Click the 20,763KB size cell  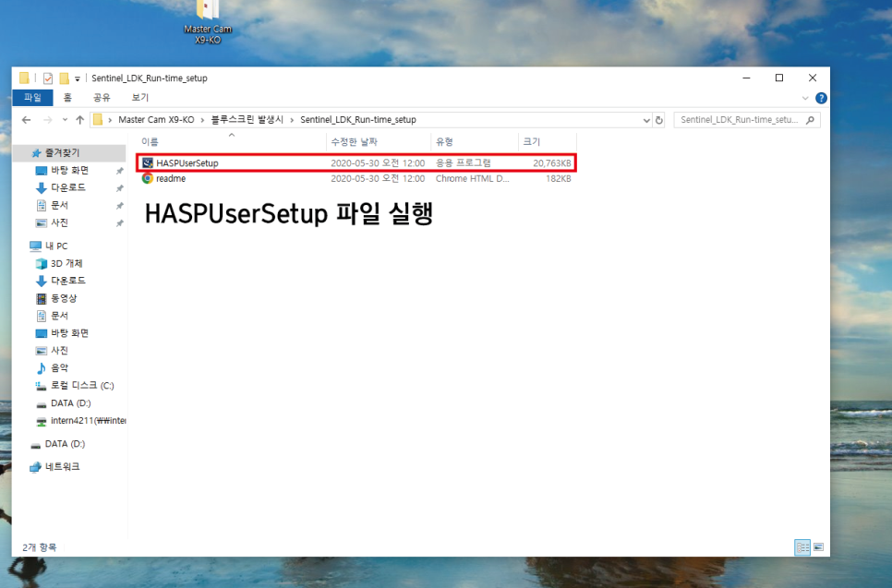(551, 162)
